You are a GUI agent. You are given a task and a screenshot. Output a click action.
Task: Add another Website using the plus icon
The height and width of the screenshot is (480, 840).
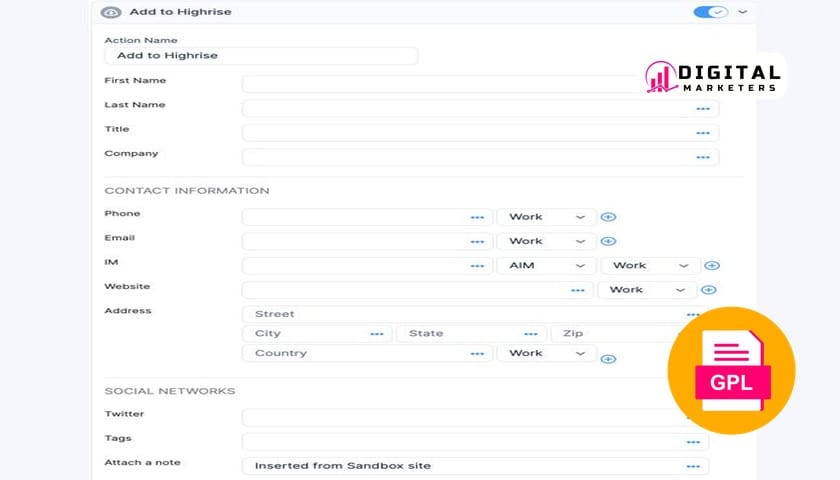(x=708, y=290)
